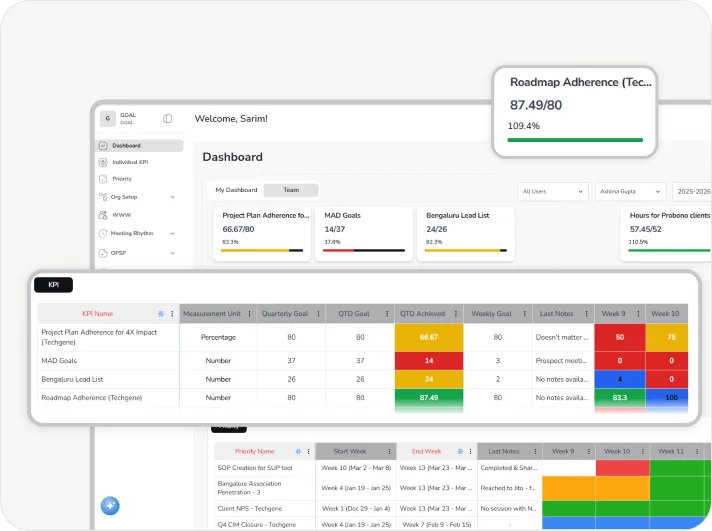
Task: Click the Bengaluru Lead List progress bar
Action: [x=465, y=250]
